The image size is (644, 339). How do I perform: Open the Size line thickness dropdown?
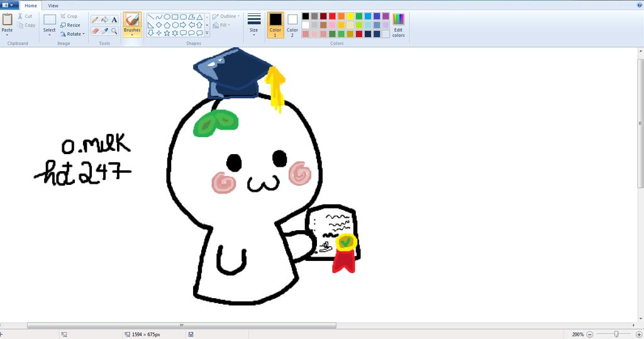click(x=254, y=25)
